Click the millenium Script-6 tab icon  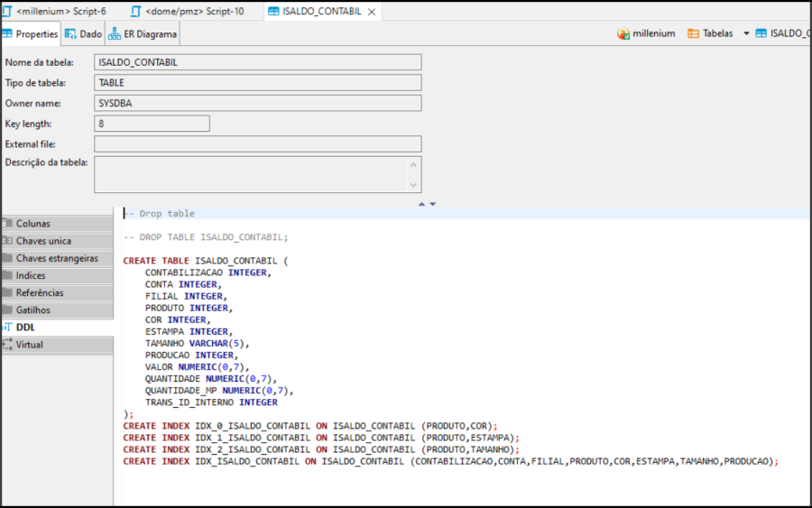(x=7, y=12)
